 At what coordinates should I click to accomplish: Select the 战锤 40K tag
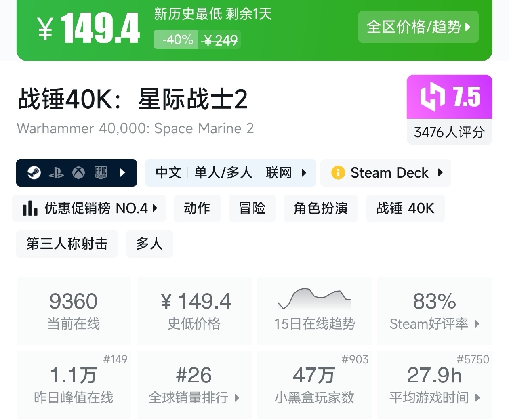pos(405,208)
